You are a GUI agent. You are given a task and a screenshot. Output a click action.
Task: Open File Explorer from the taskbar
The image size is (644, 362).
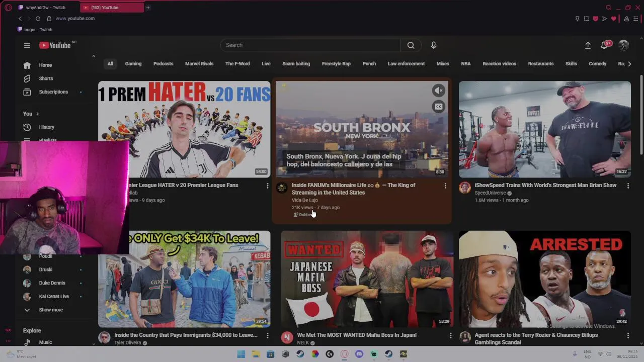tap(256, 354)
